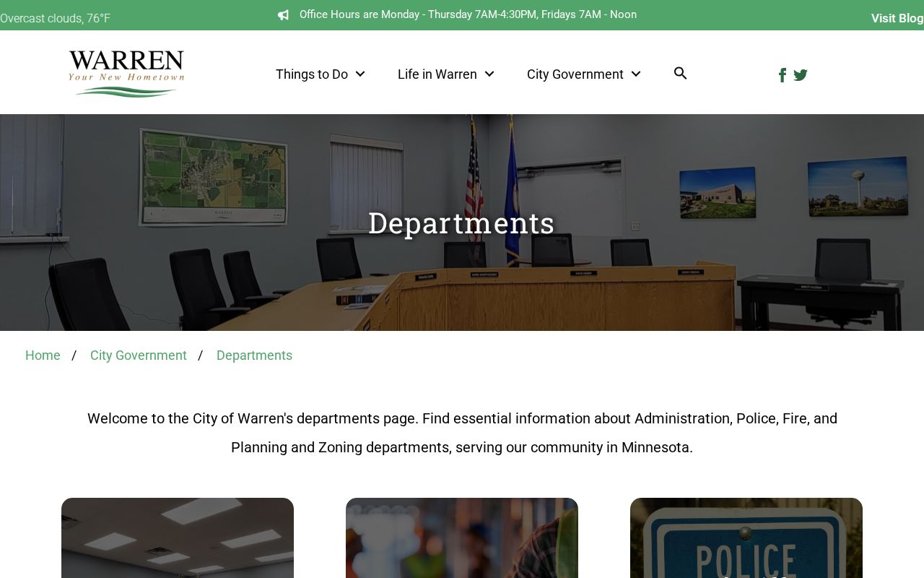Open the first department card with ceiling lights
Screen dimensions: 924x578
[178, 538]
